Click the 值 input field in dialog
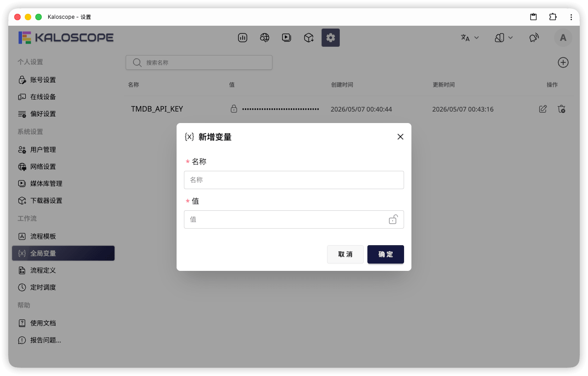The height and width of the screenshot is (376, 588). pyautogui.click(x=294, y=219)
